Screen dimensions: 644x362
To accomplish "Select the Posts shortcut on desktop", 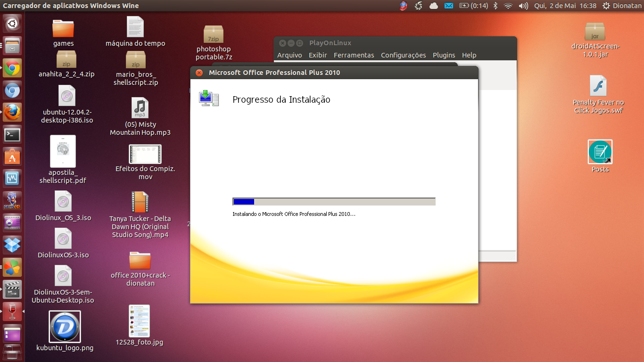I will [600, 156].
